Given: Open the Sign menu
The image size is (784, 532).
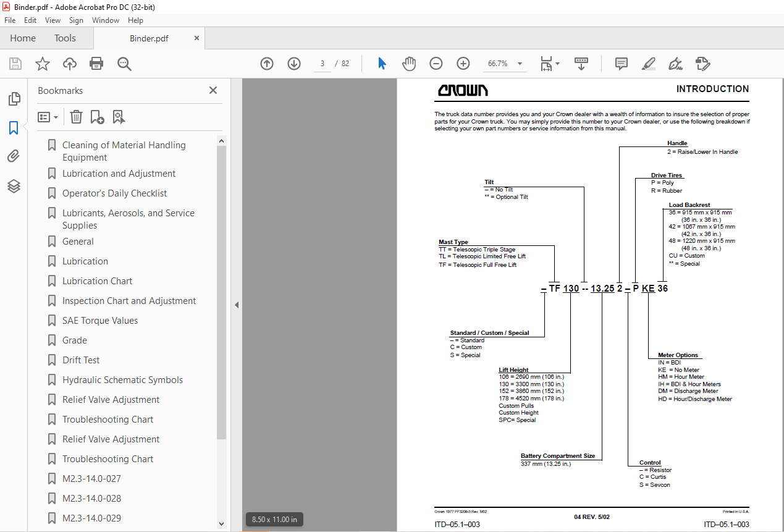Looking at the screenshot, I should pos(77,20).
